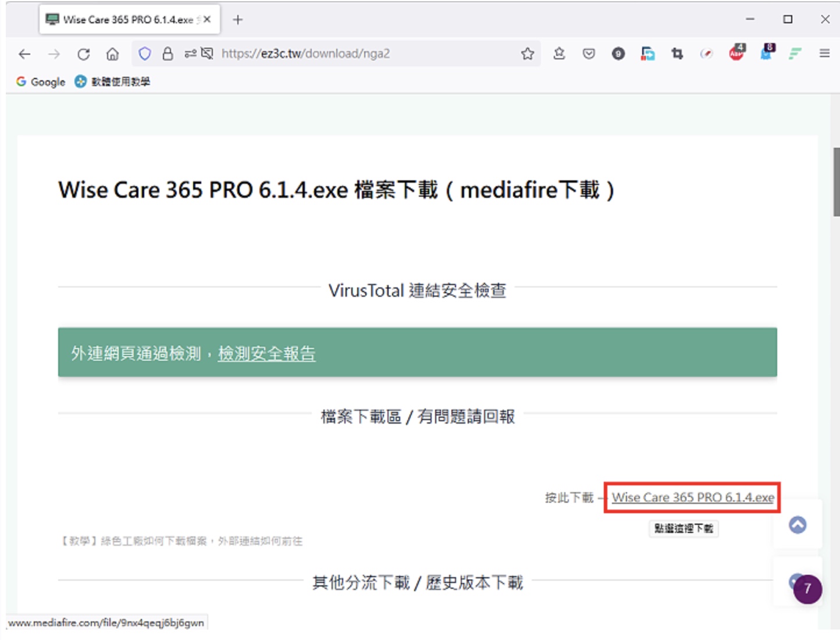
Task: Click the 其他分流下載 / 歷史版本下載 heading
Action: pos(418,582)
